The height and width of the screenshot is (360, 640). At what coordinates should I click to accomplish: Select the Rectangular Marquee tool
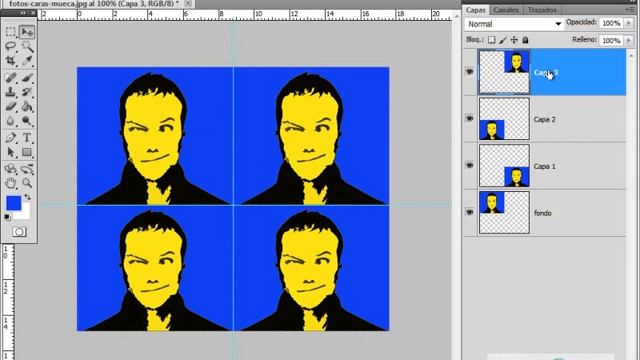tap(11, 32)
